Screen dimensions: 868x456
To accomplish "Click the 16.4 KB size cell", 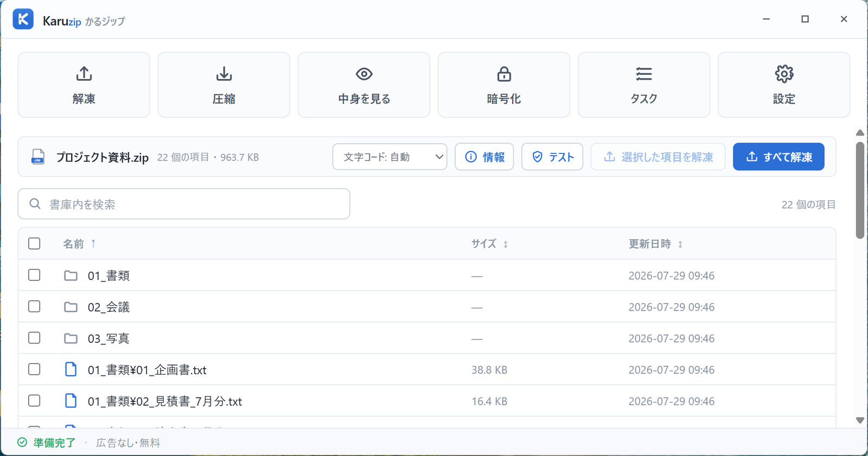I will click(x=489, y=401).
